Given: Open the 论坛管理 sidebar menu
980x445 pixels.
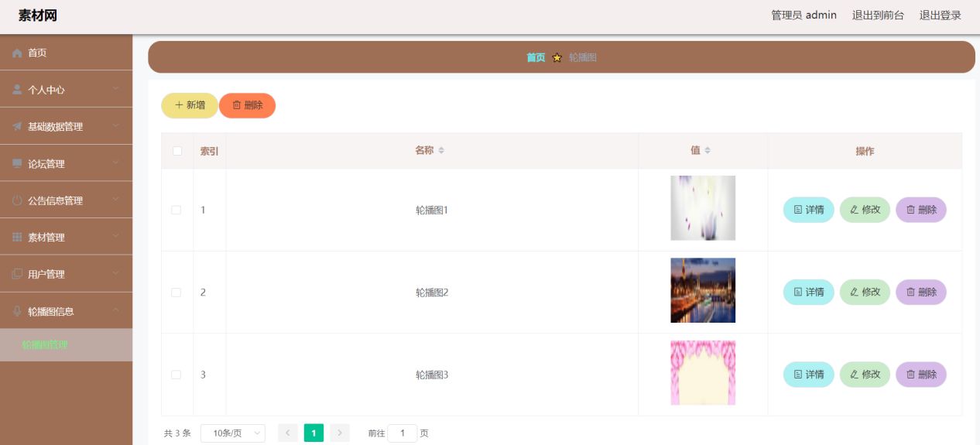Looking at the screenshot, I should point(66,163).
